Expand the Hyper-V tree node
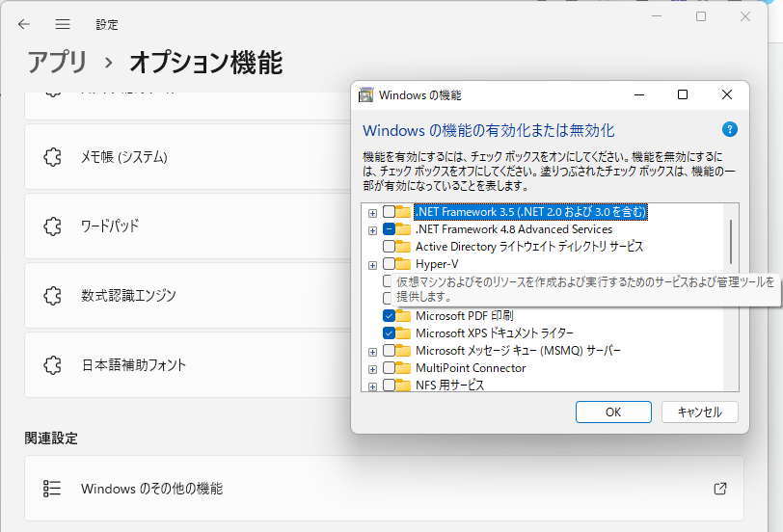The image size is (783, 532). click(372, 265)
